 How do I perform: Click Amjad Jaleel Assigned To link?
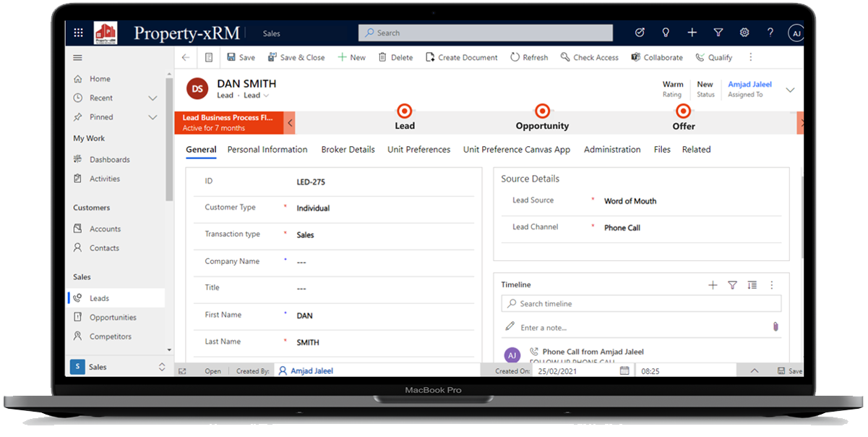(749, 85)
